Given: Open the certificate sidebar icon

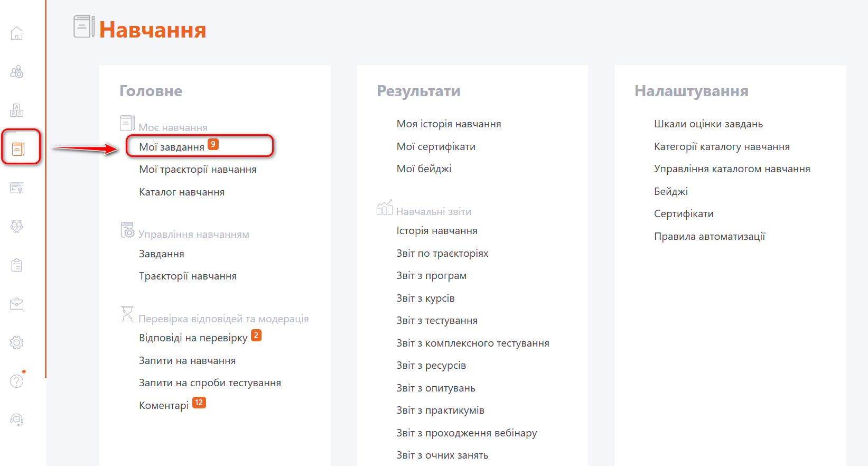Looking at the screenshot, I should [17, 188].
